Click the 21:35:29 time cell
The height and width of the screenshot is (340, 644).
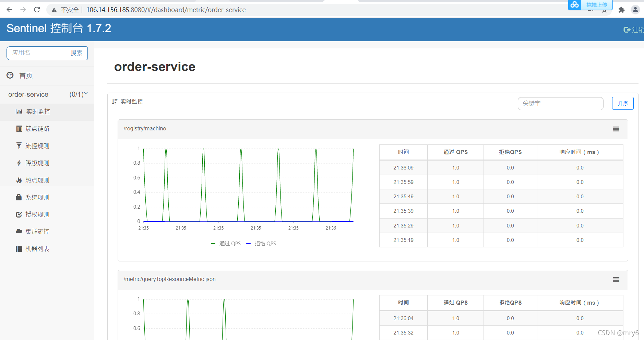point(403,226)
